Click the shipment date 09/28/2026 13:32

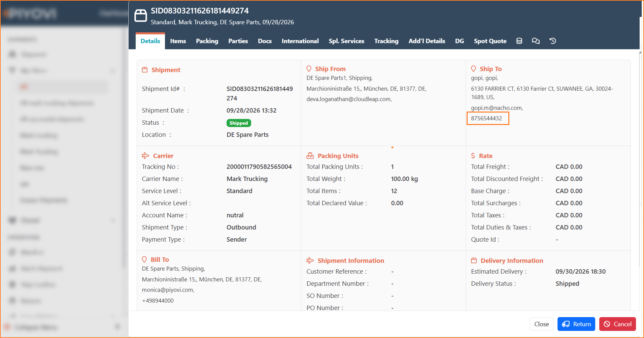pos(251,110)
